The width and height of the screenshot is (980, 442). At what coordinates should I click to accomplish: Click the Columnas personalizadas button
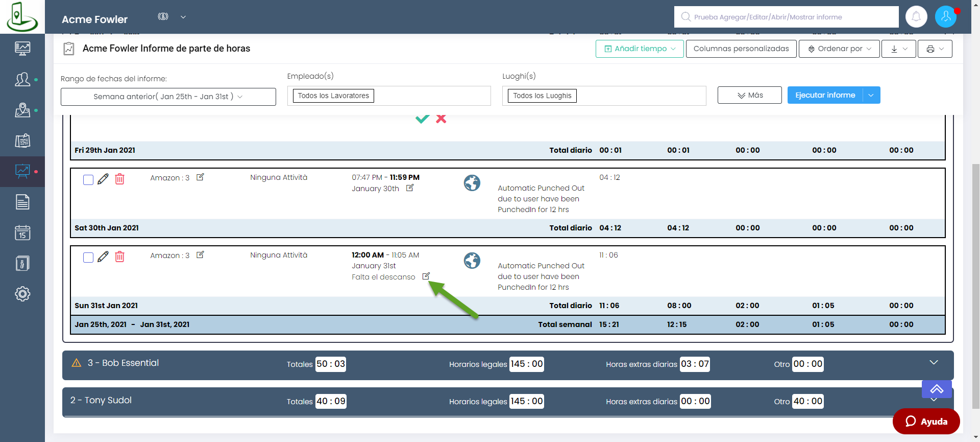(741, 49)
